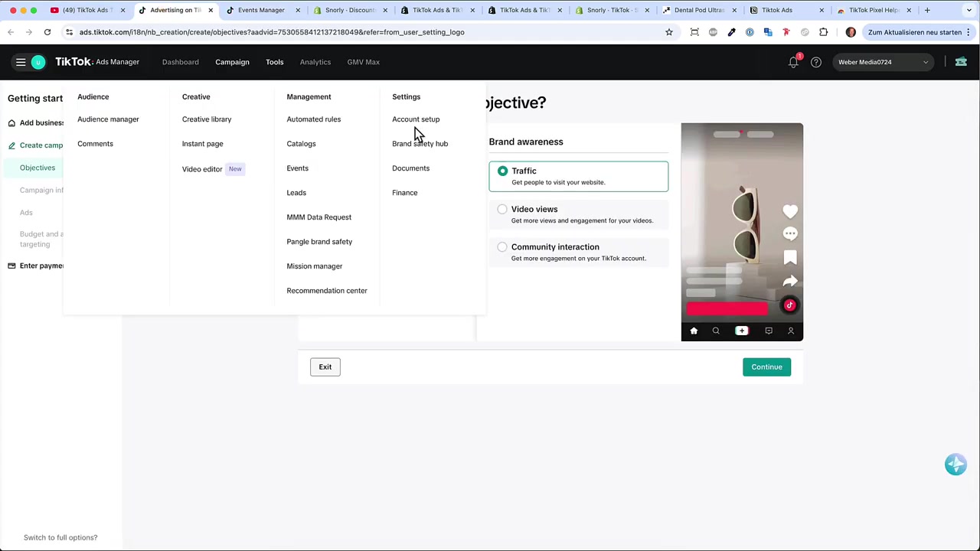Open the notifications bell
The height and width of the screenshot is (551, 980).
coord(794,62)
